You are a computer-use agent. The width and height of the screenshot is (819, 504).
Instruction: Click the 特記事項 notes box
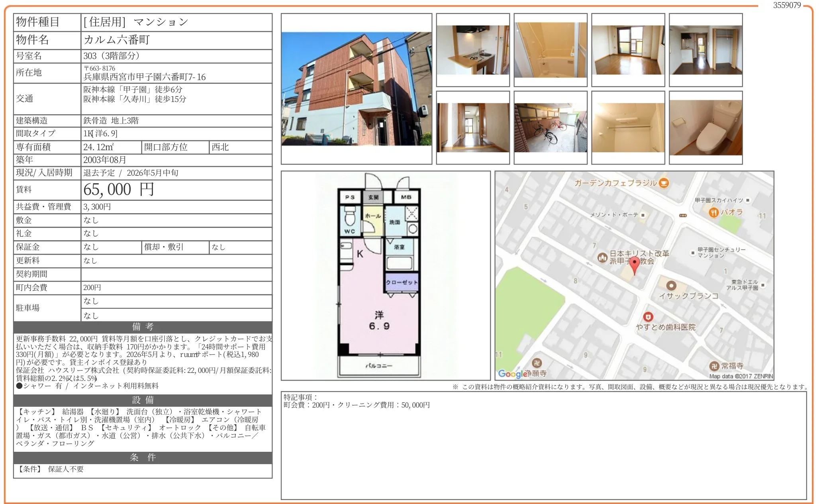click(543, 445)
